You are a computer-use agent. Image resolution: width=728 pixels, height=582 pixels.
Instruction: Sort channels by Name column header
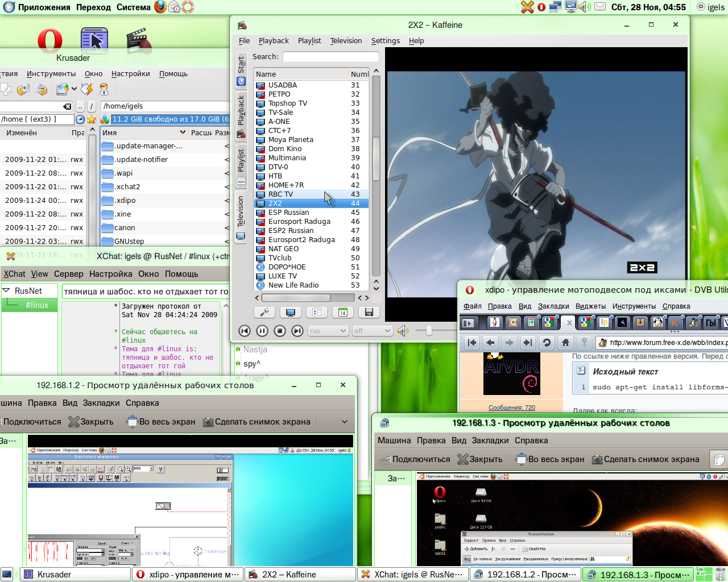pyautogui.click(x=300, y=74)
